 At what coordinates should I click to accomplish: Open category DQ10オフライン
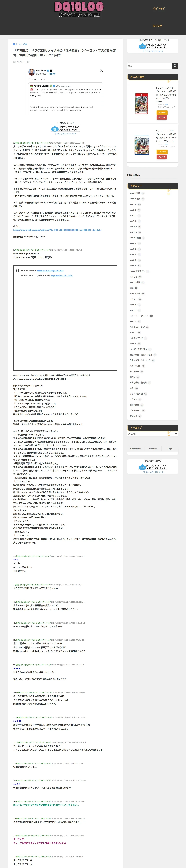click(137, 271)
